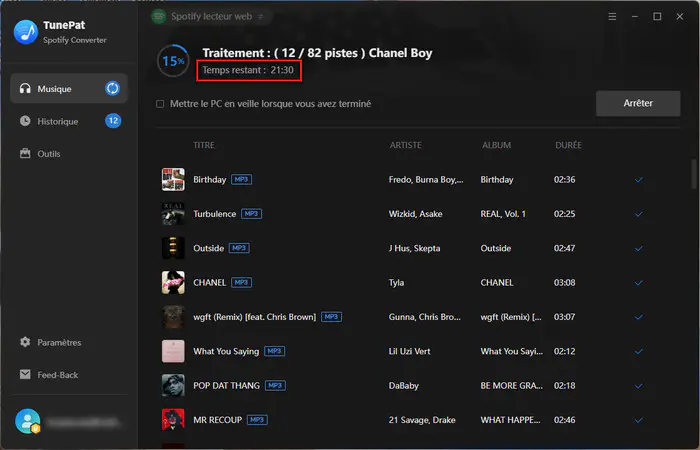Click the ARTISTE column header
Viewport: 700px width, 450px height.
(405, 145)
